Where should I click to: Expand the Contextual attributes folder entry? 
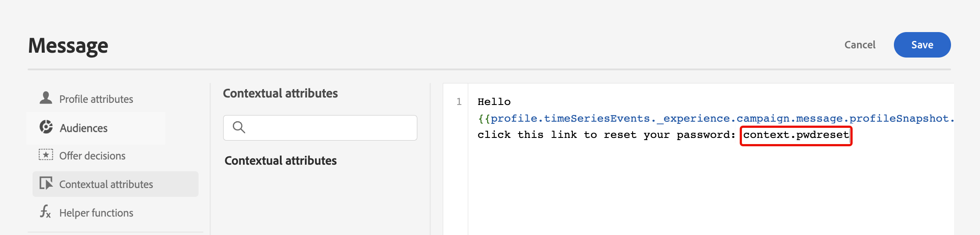point(281,161)
